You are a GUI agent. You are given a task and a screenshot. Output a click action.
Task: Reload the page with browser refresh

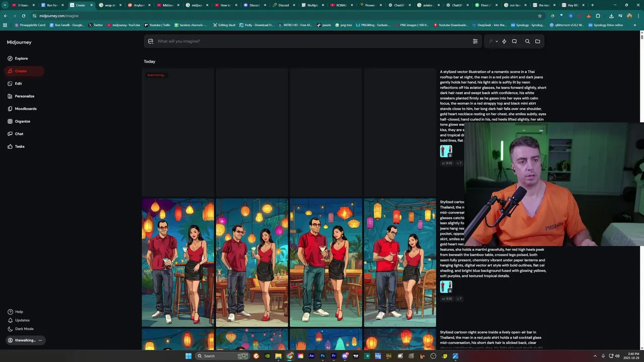pyautogui.click(x=23, y=16)
